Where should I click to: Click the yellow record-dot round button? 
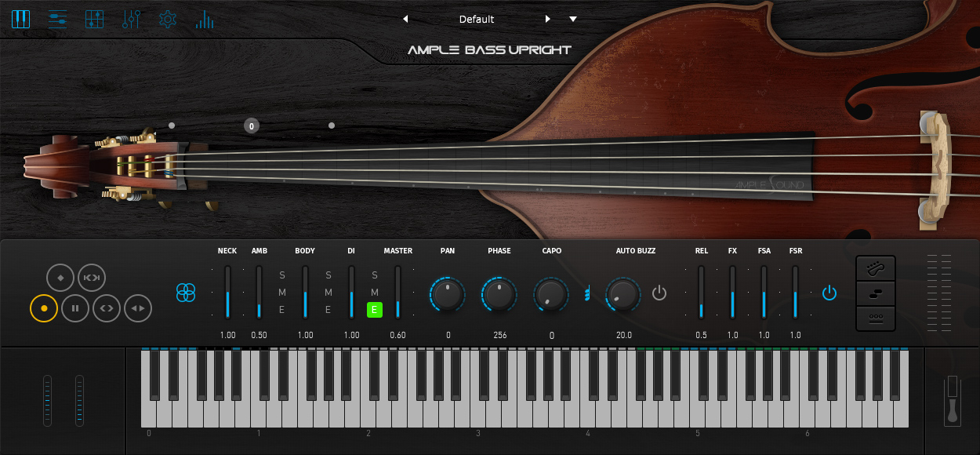tap(44, 308)
